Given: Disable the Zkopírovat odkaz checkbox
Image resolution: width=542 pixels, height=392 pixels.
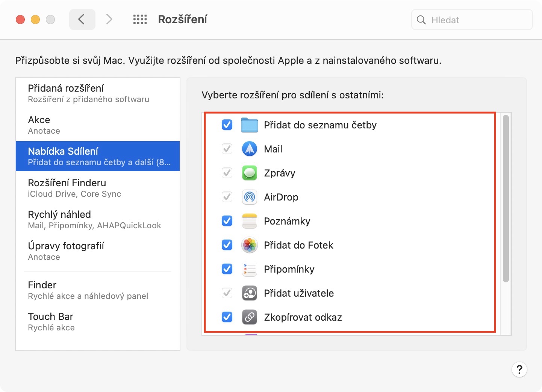Looking at the screenshot, I should click(x=227, y=317).
